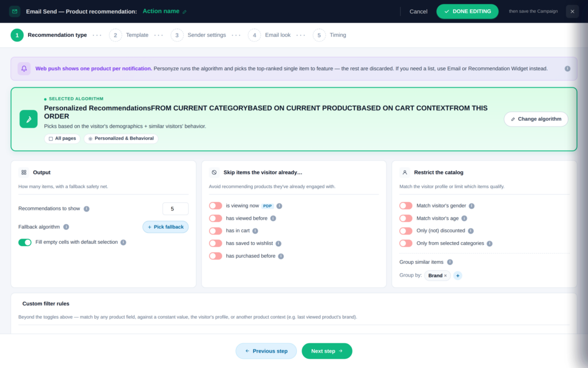Screen dimensions: 588x368
Task: Show info for Fallback algorithm
Action: pos(66,227)
